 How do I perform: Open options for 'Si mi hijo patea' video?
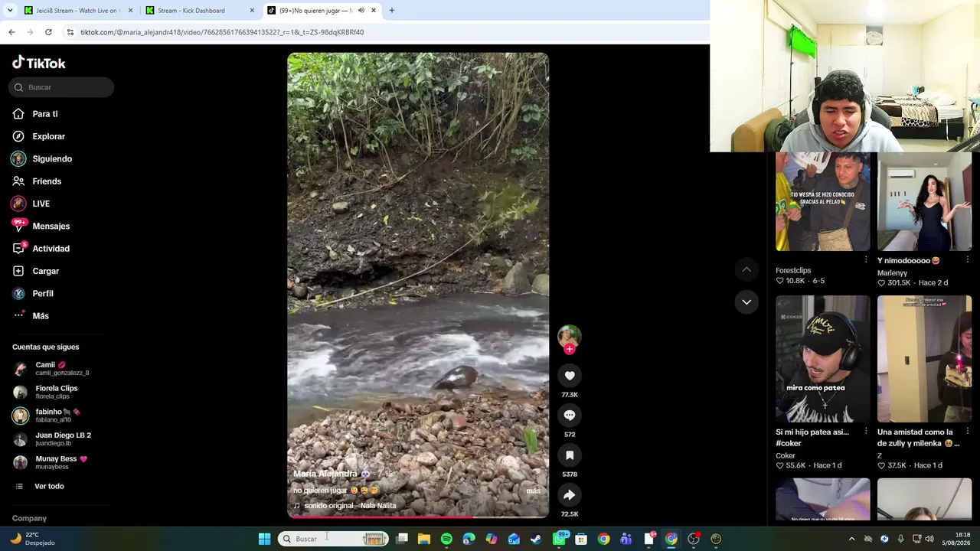(866, 432)
